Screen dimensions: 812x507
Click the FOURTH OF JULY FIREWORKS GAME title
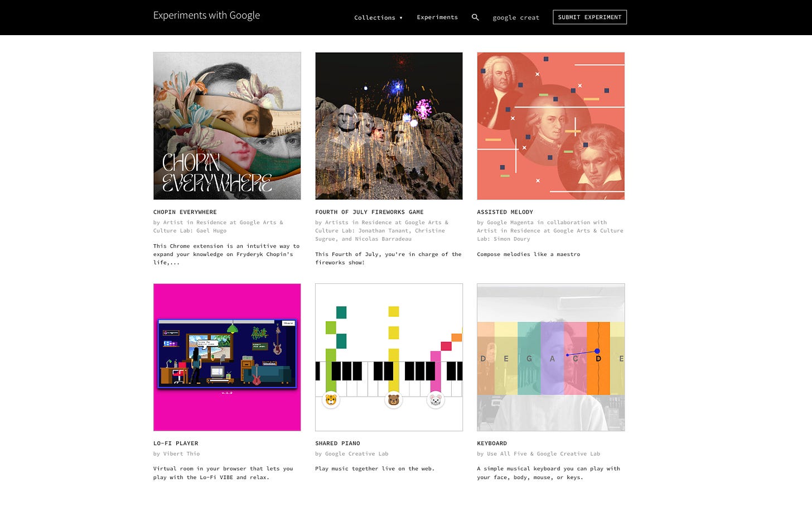pyautogui.click(x=369, y=212)
